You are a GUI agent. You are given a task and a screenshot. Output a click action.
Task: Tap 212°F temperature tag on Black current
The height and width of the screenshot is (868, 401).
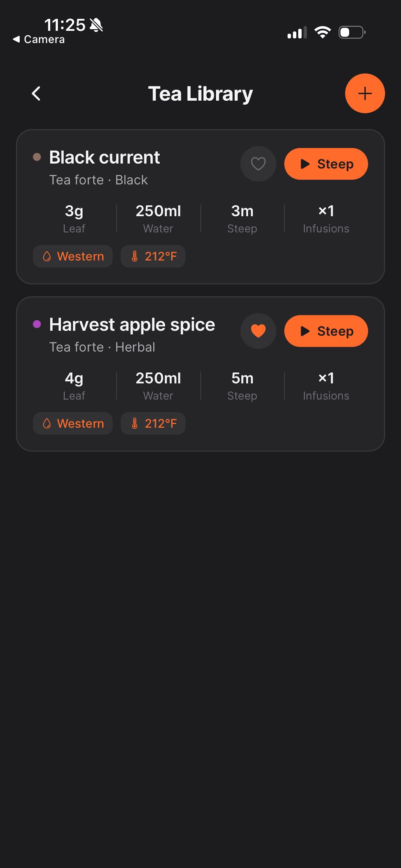click(153, 256)
